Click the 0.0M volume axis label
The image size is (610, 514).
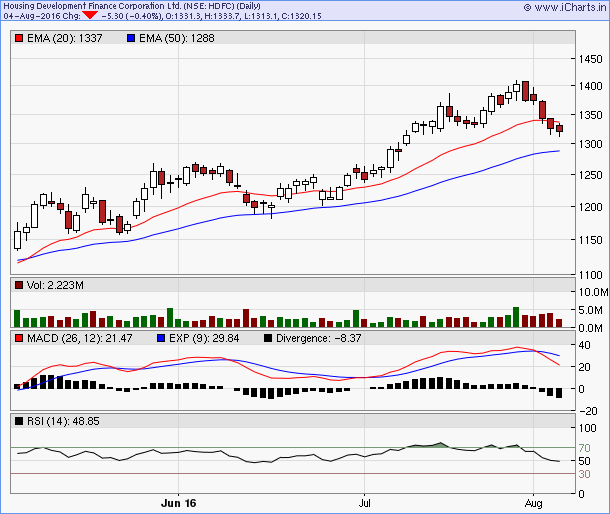(x=591, y=328)
